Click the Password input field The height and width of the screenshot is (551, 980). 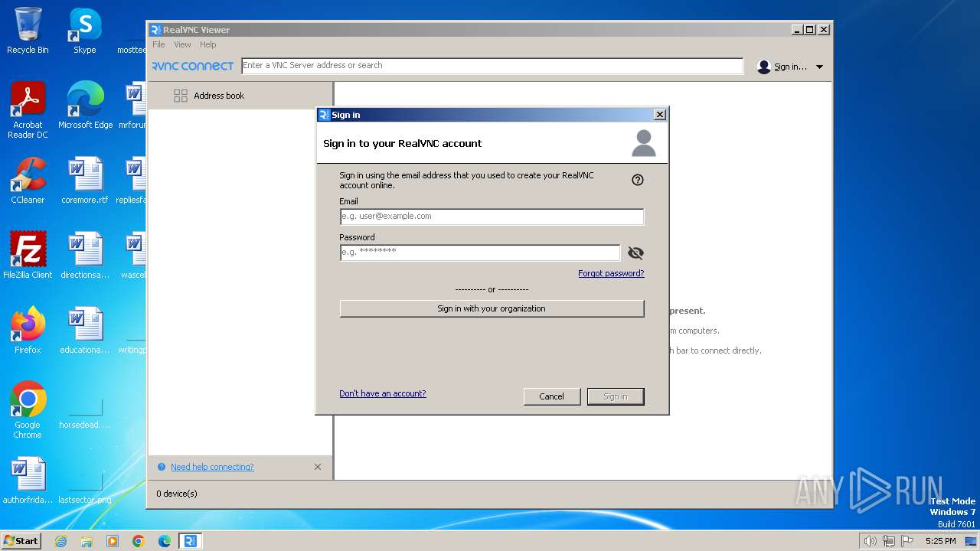[x=480, y=253]
